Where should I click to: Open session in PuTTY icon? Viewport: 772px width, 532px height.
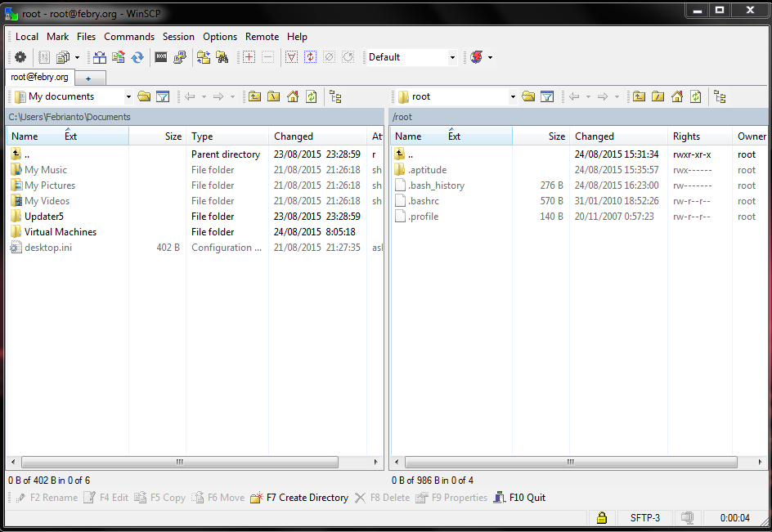(x=180, y=57)
